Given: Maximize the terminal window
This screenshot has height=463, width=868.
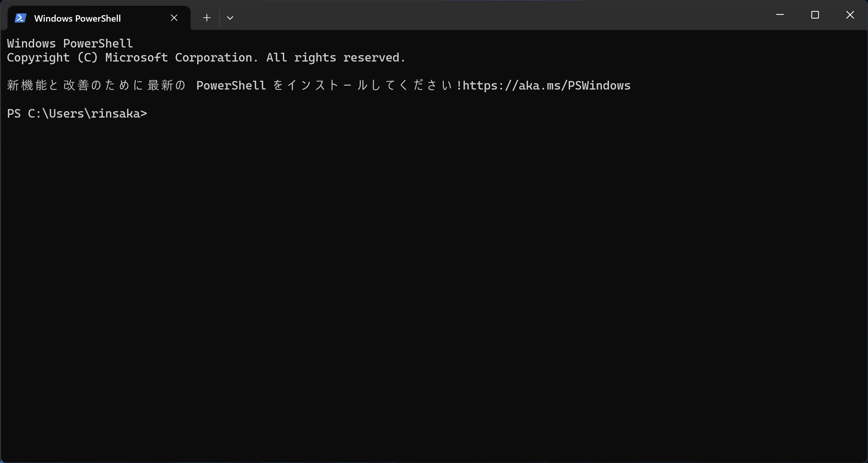Looking at the screenshot, I should pyautogui.click(x=815, y=15).
